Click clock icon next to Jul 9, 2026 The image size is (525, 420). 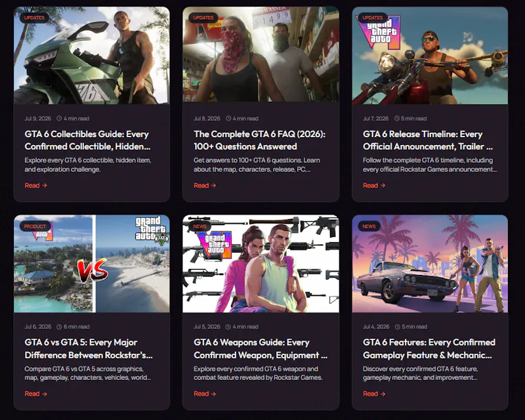coord(59,118)
